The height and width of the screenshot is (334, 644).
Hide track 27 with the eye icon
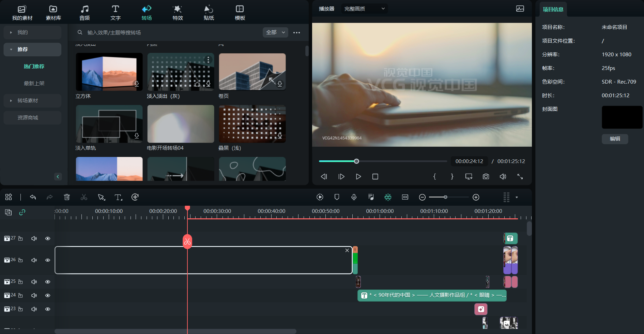click(x=48, y=238)
